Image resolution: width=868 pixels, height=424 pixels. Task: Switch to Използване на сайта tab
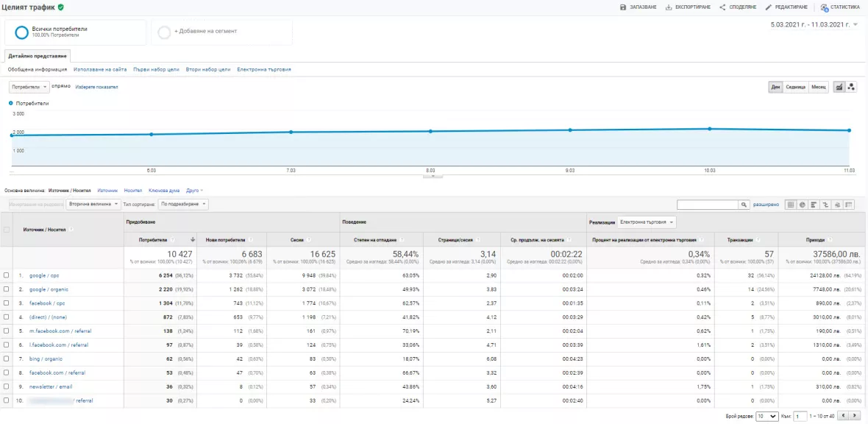coord(100,70)
